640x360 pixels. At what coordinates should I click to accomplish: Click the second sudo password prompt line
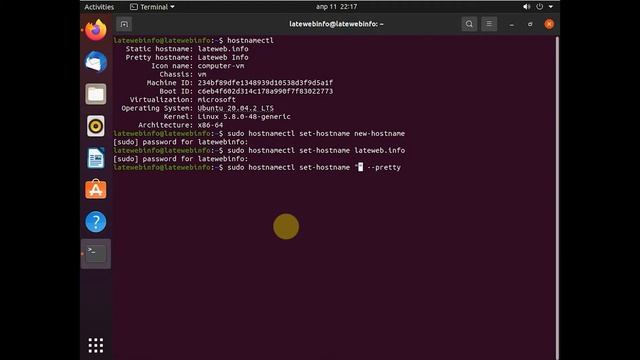[x=180, y=159]
